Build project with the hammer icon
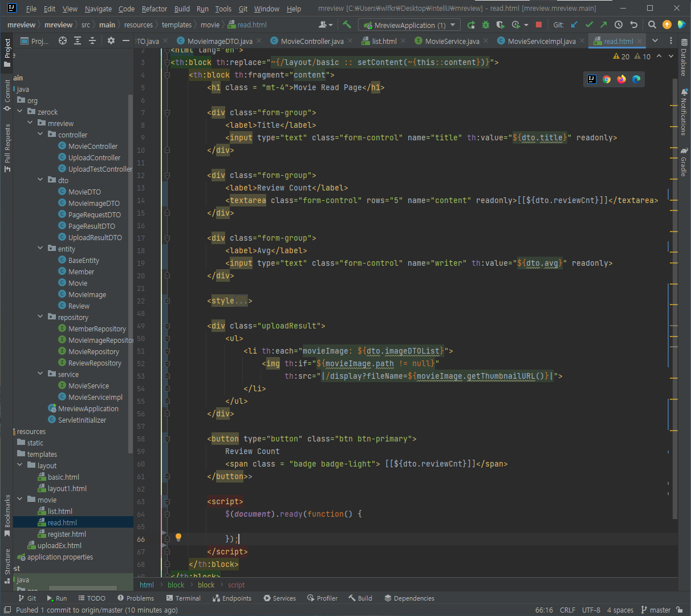The image size is (691, 616). pyautogui.click(x=347, y=25)
